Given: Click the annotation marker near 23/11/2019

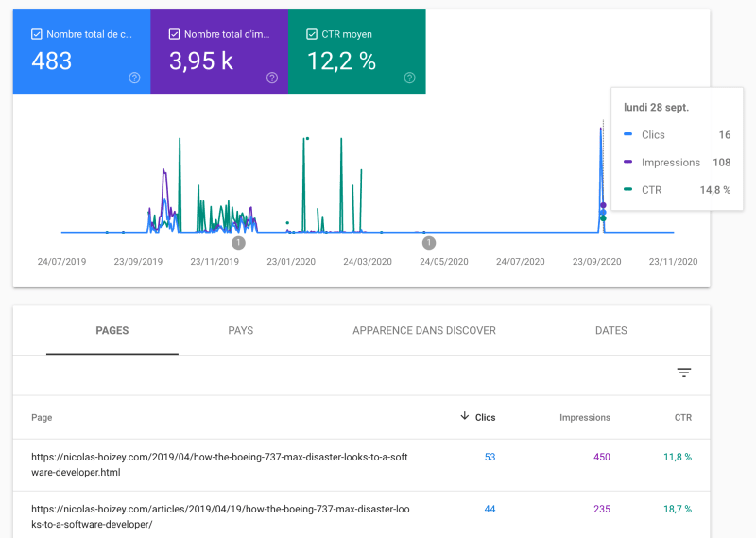Looking at the screenshot, I should (238, 243).
